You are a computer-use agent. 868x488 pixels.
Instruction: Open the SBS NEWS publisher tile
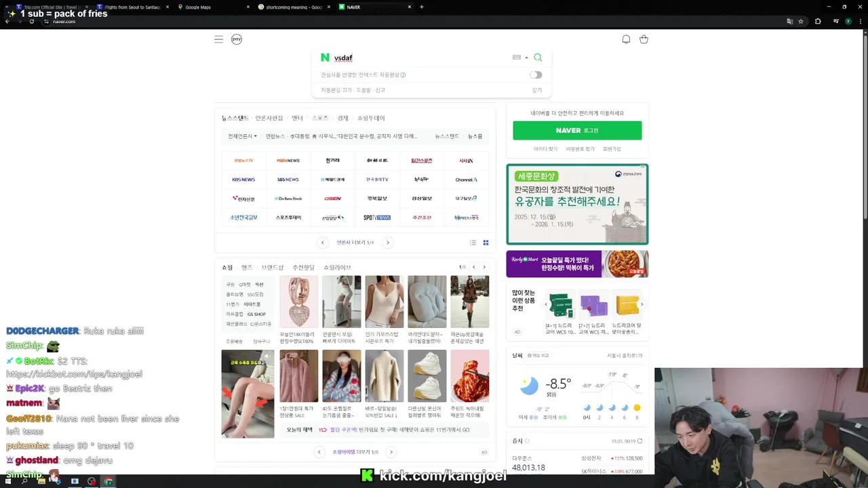tap(288, 180)
